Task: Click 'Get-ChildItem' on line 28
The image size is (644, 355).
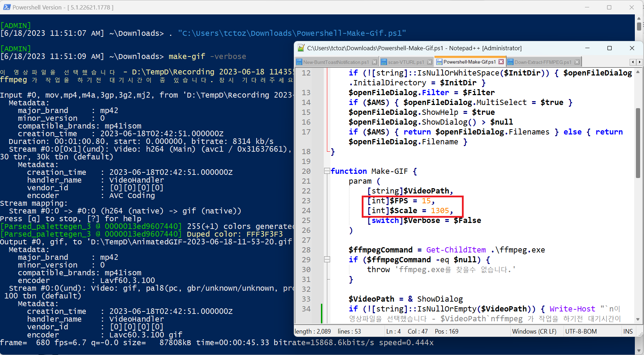Action: [x=456, y=250]
